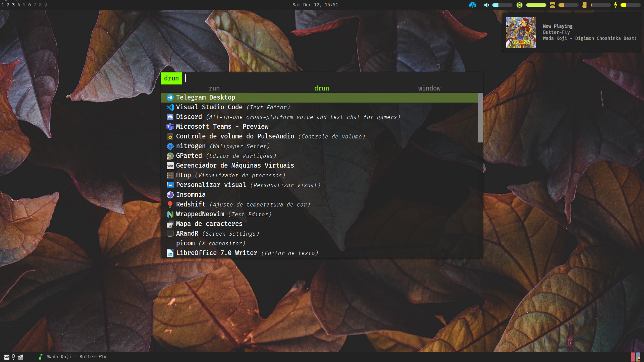Switch to workspace 3

coord(13,5)
